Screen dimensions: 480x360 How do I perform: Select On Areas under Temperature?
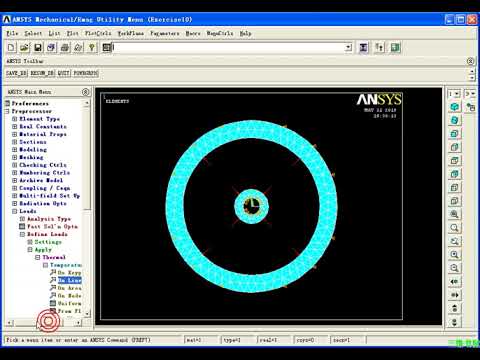point(69,288)
